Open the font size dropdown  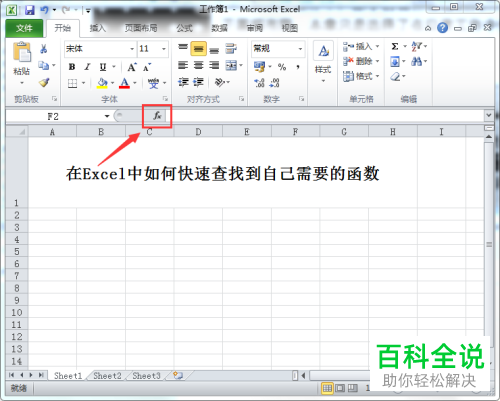pos(164,49)
